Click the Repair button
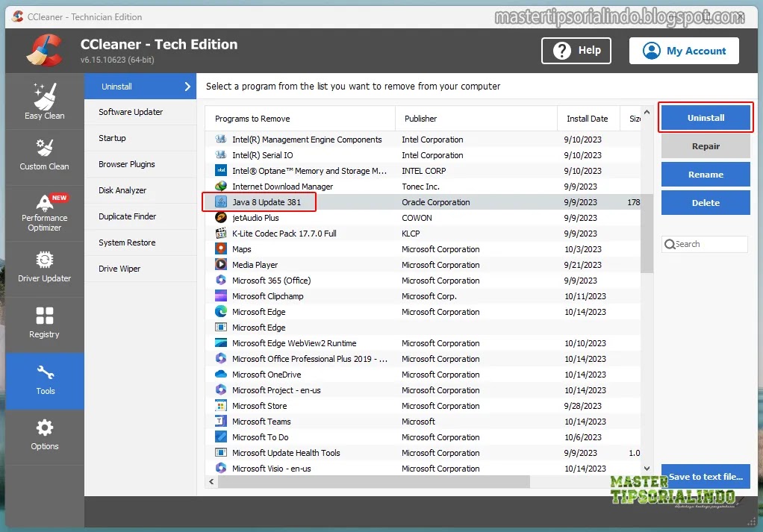 [706, 146]
